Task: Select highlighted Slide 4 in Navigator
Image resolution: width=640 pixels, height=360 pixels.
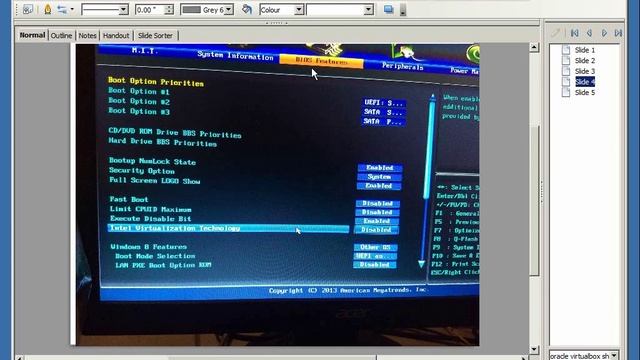Action: pyautogui.click(x=584, y=82)
